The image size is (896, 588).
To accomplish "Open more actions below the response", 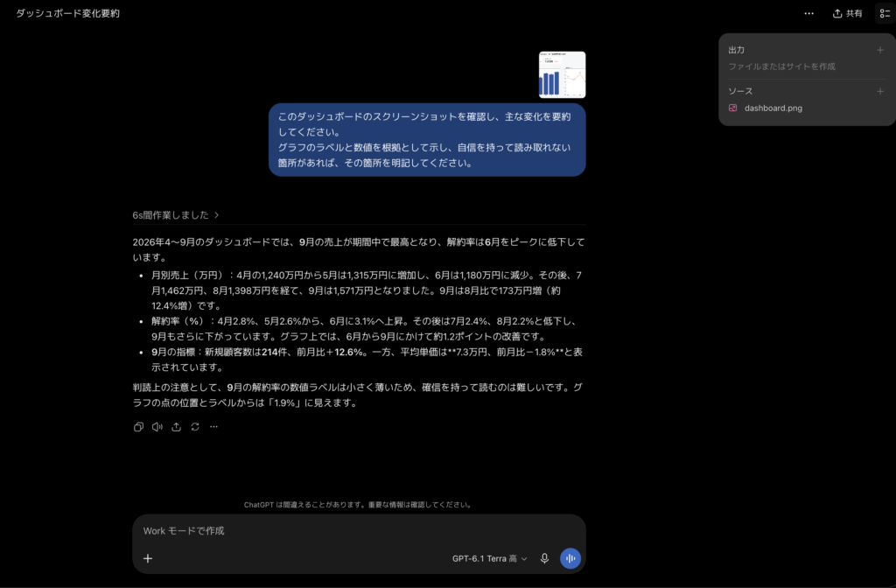I will coord(213,427).
